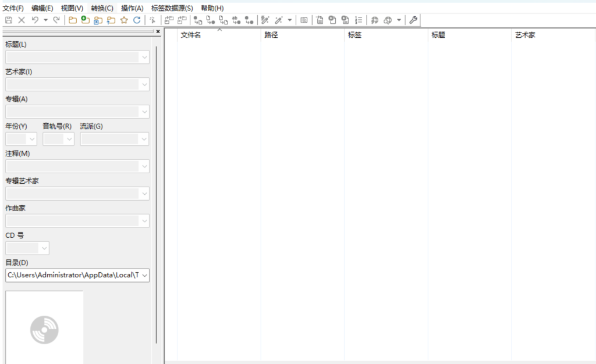The width and height of the screenshot is (596, 364).
Task: Expand the 艺术家(I) dropdown
Action: [x=144, y=85]
